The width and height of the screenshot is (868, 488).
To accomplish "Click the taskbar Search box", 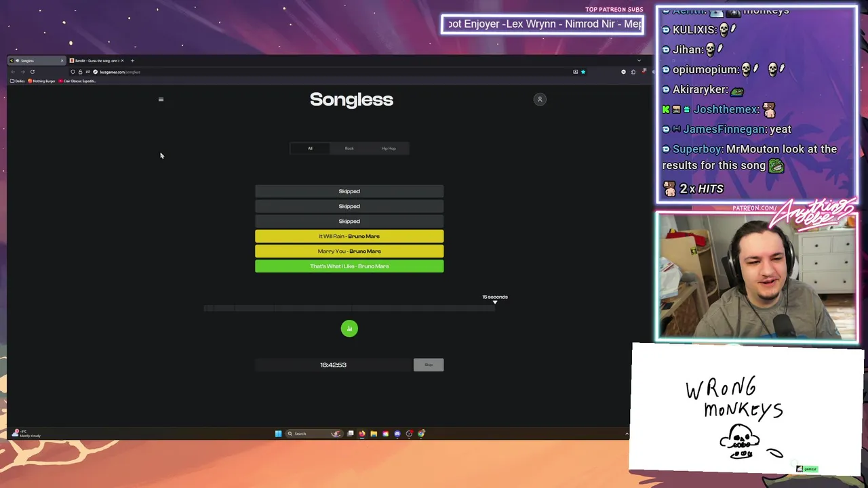I will click(x=313, y=434).
